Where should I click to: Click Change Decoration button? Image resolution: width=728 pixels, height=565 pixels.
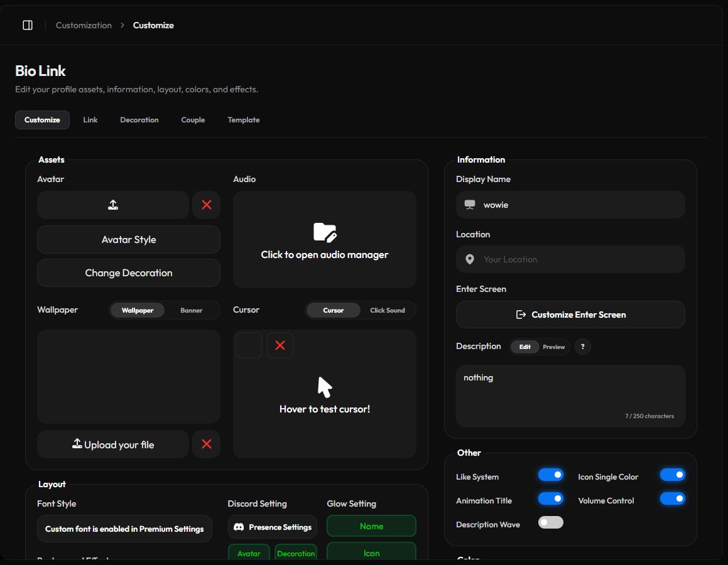pyautogui.click(x=129, y=272)
